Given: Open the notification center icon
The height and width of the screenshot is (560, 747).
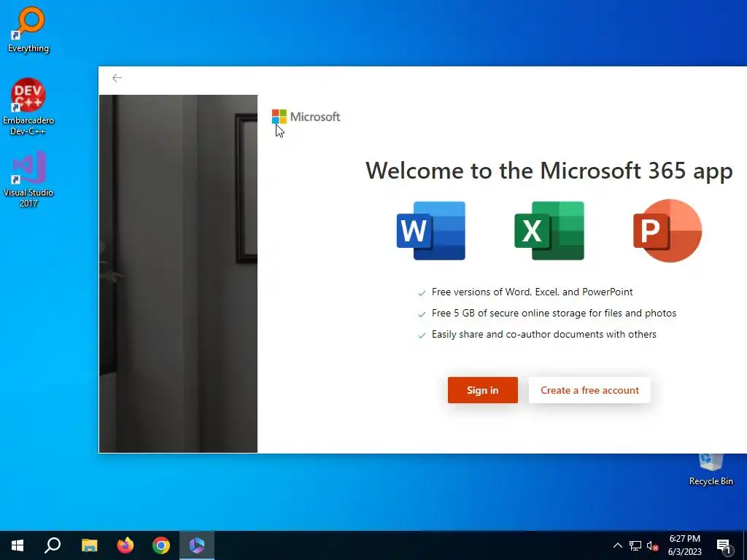Looking at the screenshot, I should tap(724, 545).
